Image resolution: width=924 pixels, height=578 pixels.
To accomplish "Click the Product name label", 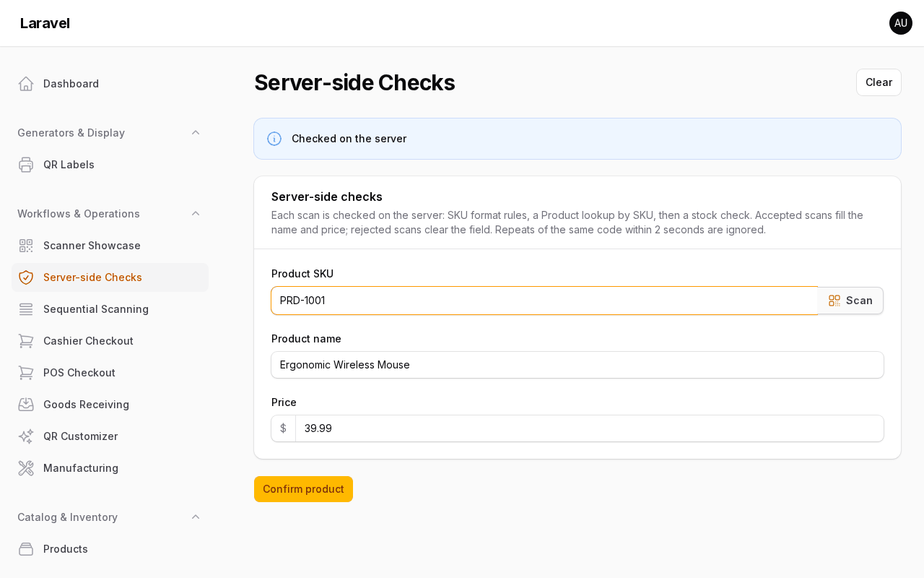I will click(x=306, y=339).
